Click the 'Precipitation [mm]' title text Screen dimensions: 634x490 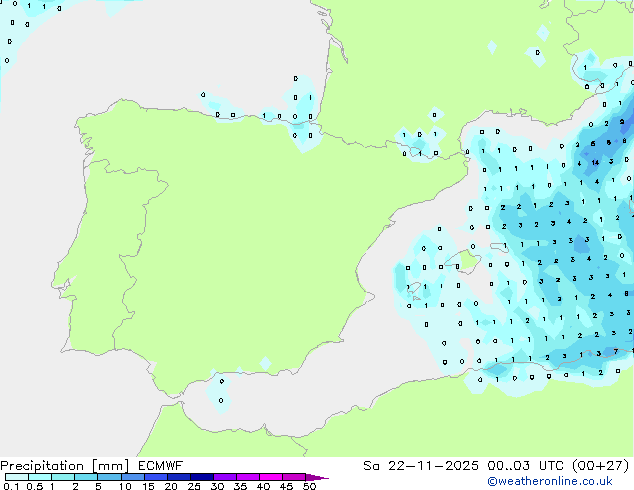pos(65,466)
